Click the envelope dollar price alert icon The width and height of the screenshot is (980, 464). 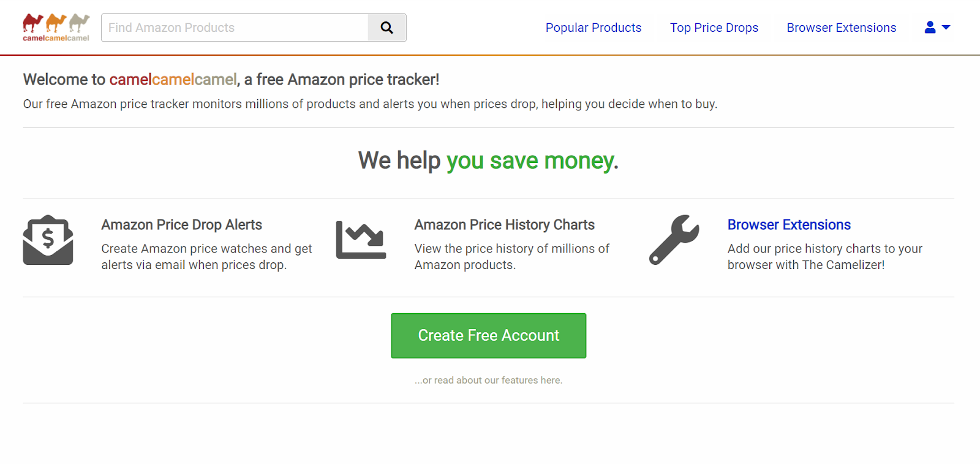(48, 240)
